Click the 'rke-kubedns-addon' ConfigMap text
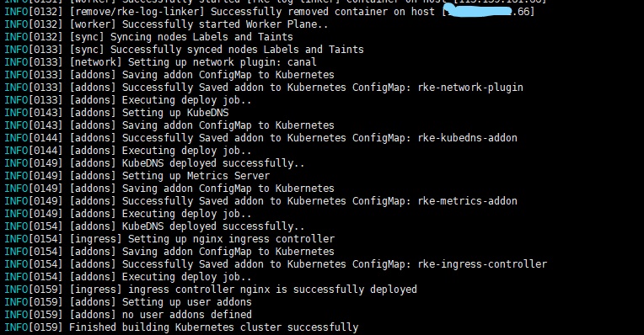This screenshot has height=335, width=644. point(467,138)
